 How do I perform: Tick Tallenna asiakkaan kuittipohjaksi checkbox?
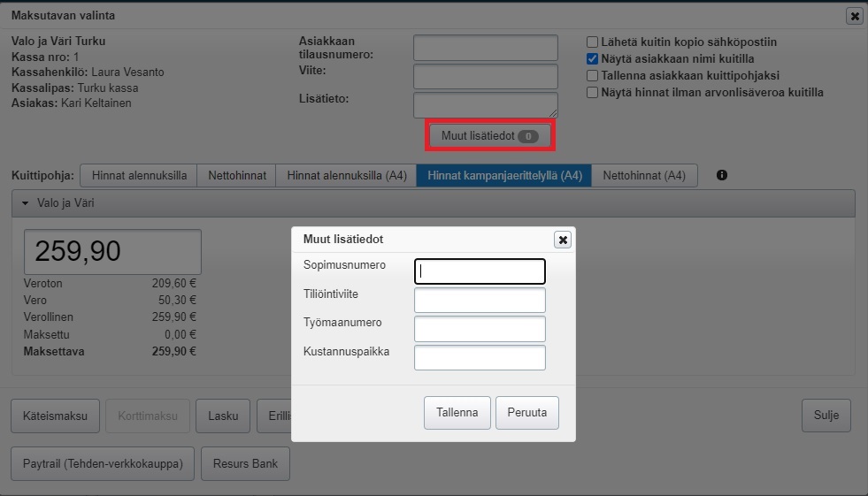tap(592, 75)
